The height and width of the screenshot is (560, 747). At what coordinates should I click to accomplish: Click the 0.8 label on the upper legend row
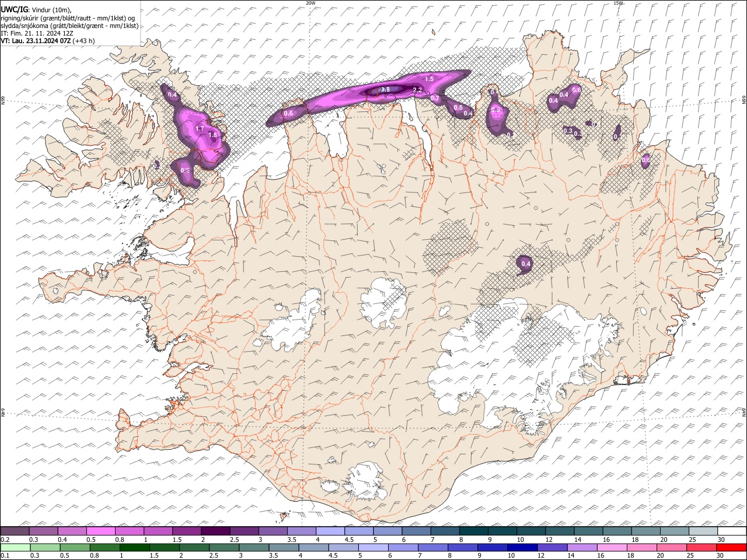[120, 540]
